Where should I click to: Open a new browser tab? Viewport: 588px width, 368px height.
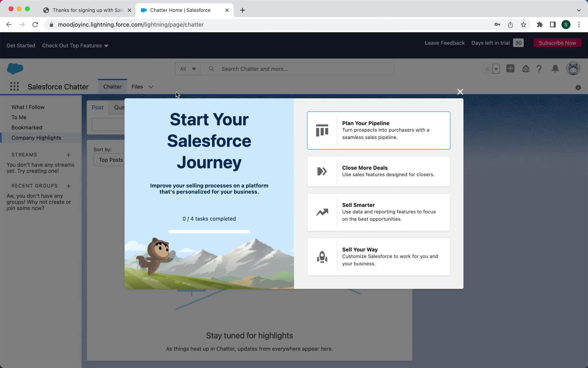coord(242,10)
